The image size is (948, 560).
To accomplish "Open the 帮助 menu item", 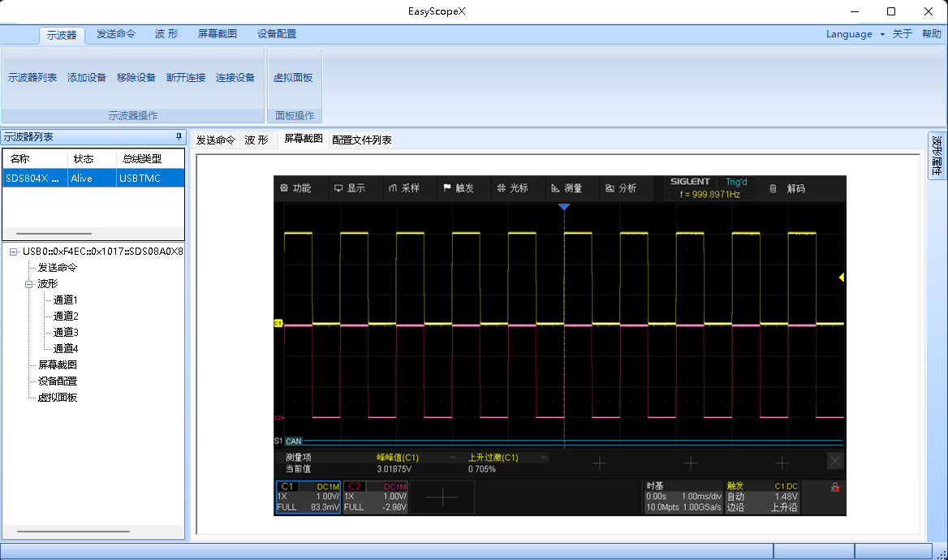I will [x=932, y=34].
